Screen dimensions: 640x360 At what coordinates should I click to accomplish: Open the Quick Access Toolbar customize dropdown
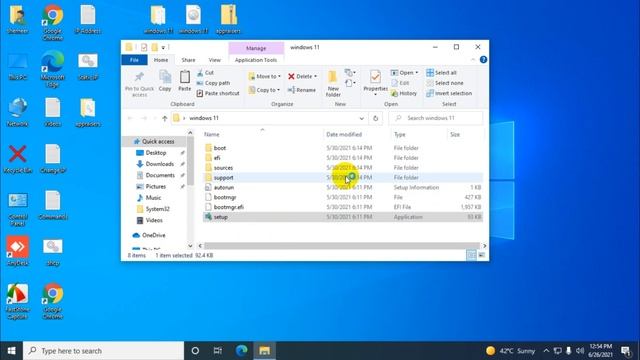click(163, 47)
